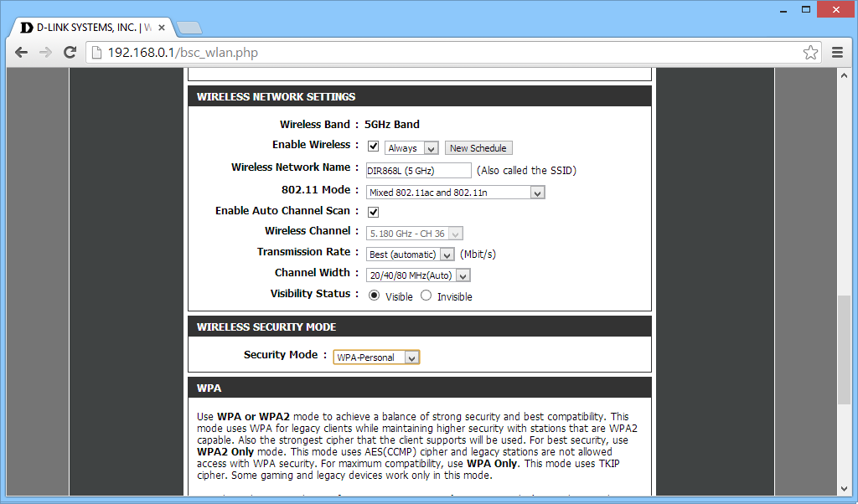This screenshot has height=504, width=858.
Task: Expand the Security Mode dropdown
Action: click(376, 357)
